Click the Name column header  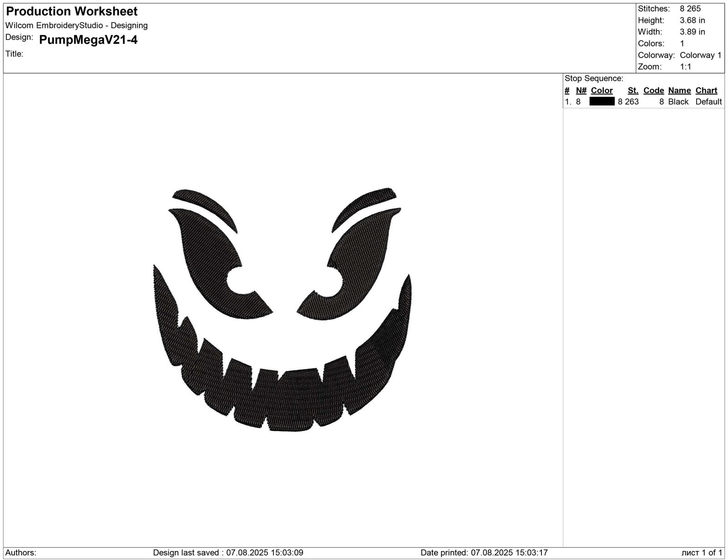[x=679, y=90]
